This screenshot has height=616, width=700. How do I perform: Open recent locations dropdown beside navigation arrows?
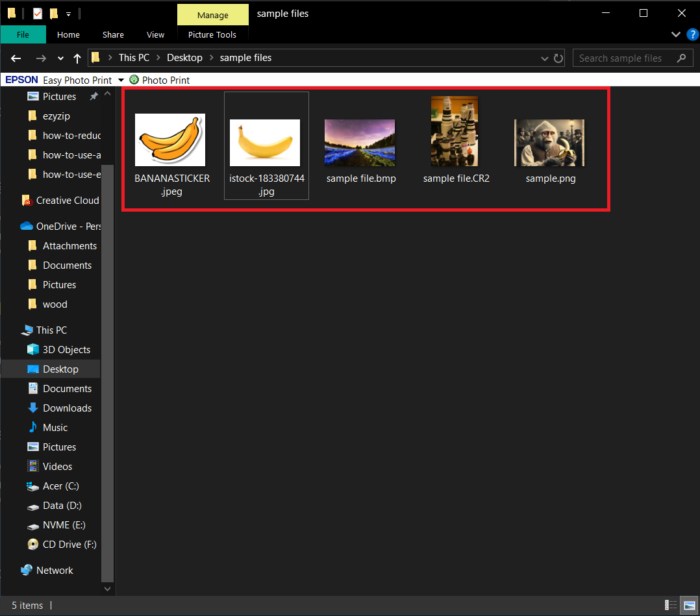pos(60,58)
